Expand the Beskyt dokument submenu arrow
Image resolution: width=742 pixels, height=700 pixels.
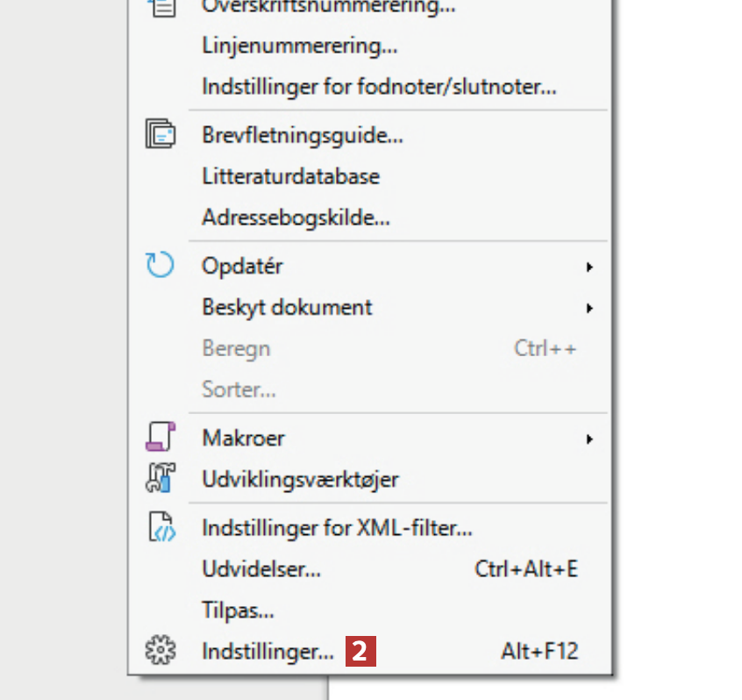coord(590,308)
